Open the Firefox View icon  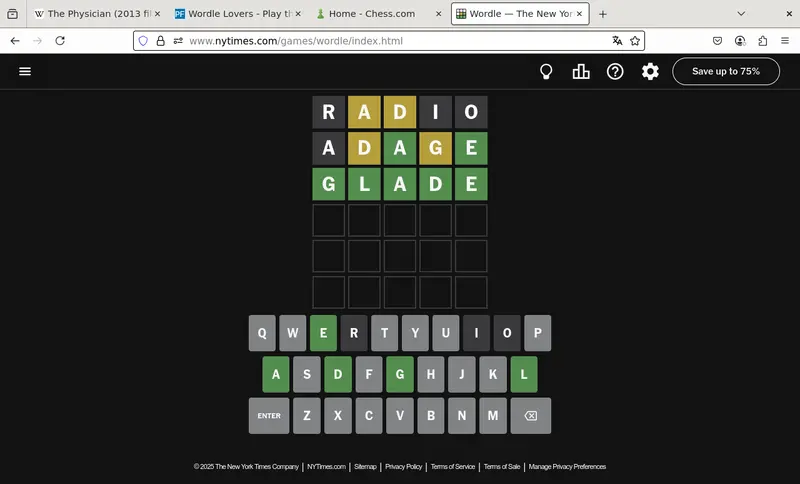click(12, 14)
